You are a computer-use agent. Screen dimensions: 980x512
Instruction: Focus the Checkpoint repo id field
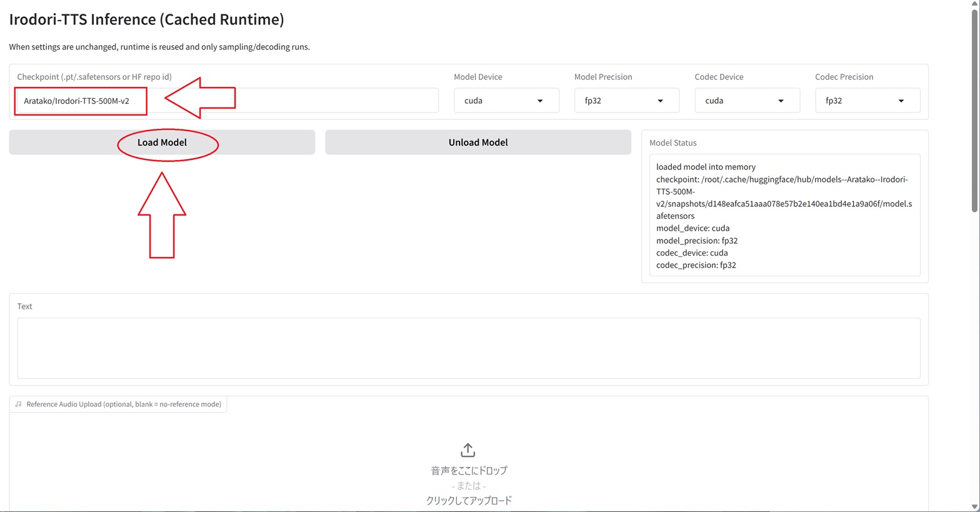(281, 101)
